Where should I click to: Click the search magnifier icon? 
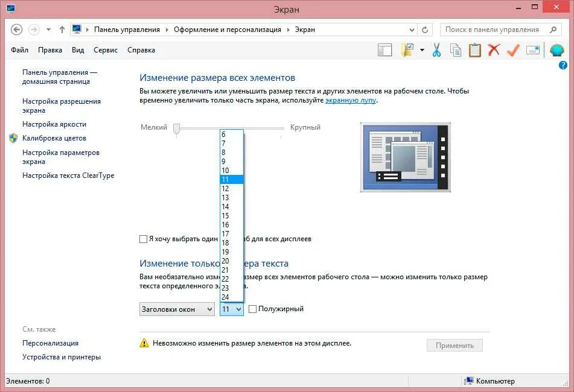553,30
